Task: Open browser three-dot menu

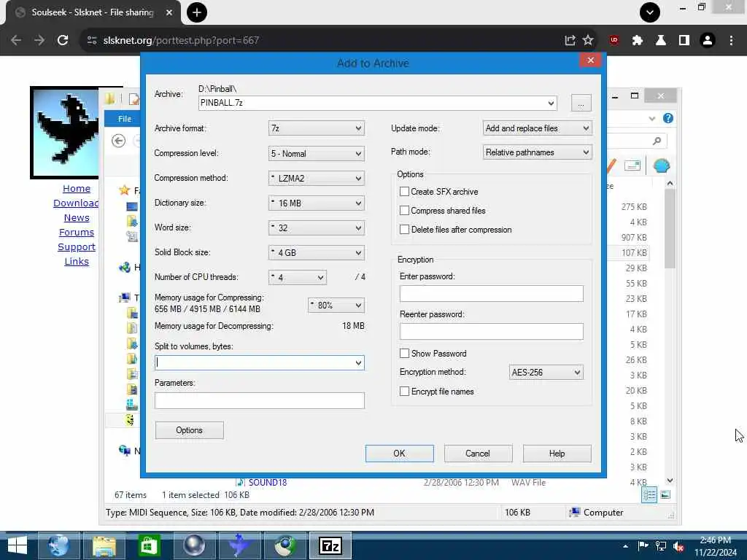Action: pos(731,41)
